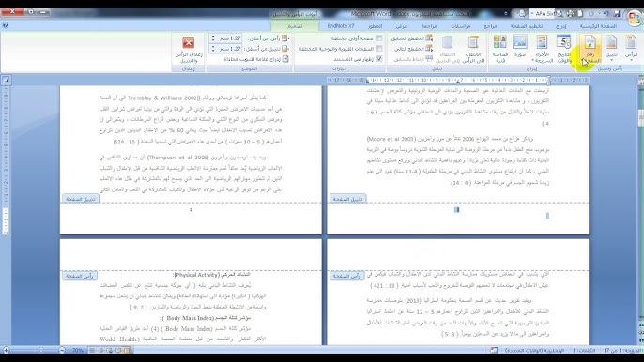This screenshot has height=362, width=644.
Task: Uncheck Show Document Text checkbox
Action: coord(379,59)
